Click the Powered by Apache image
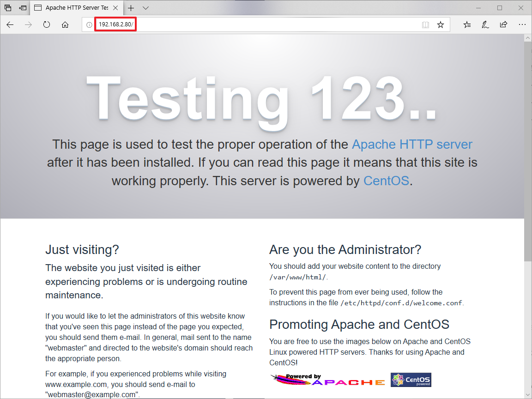The image size is (532, 399). click(x=328, y=380)
